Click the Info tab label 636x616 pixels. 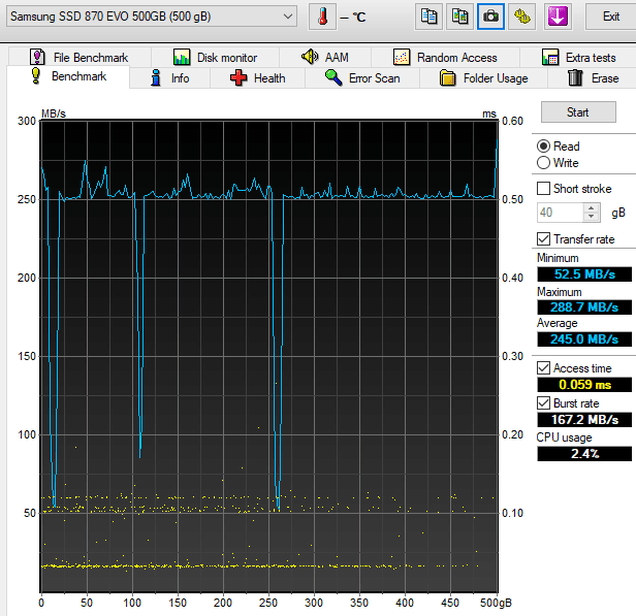[180, 78]
